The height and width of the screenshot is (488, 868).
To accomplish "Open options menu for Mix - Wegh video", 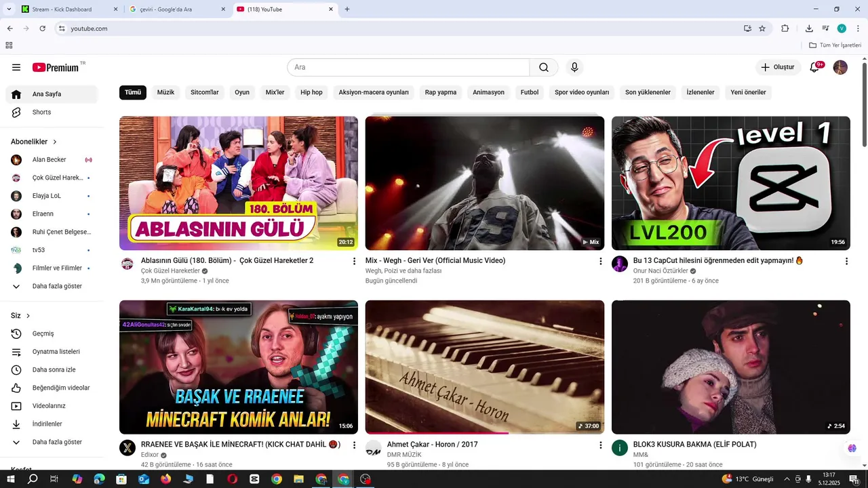I will pos(600,261).
